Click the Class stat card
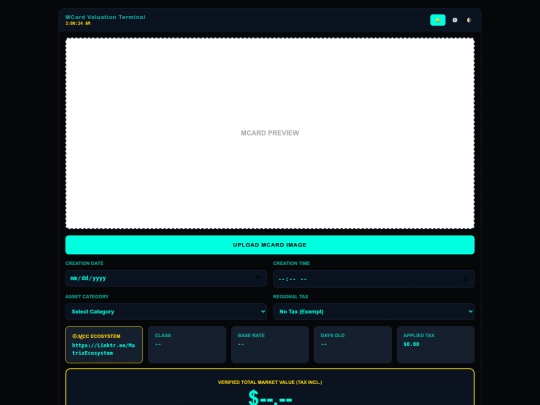The width and height of the screenshot is (540, 405). [187, 345]
